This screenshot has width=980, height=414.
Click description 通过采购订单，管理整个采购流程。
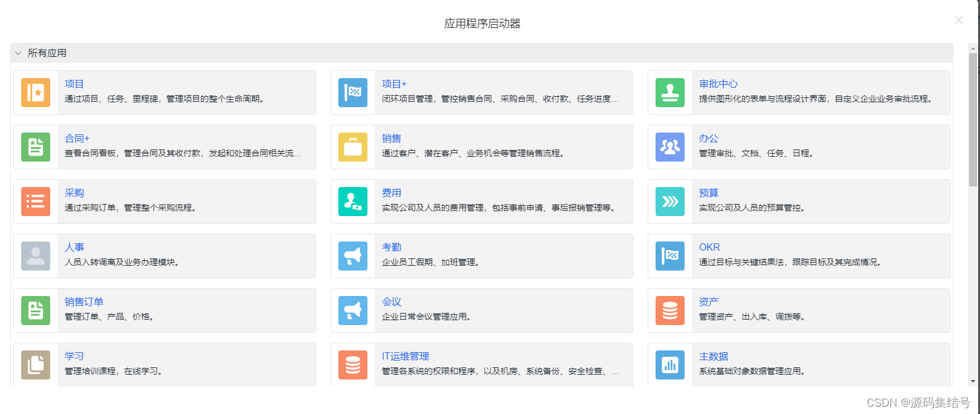click(131, 208)
